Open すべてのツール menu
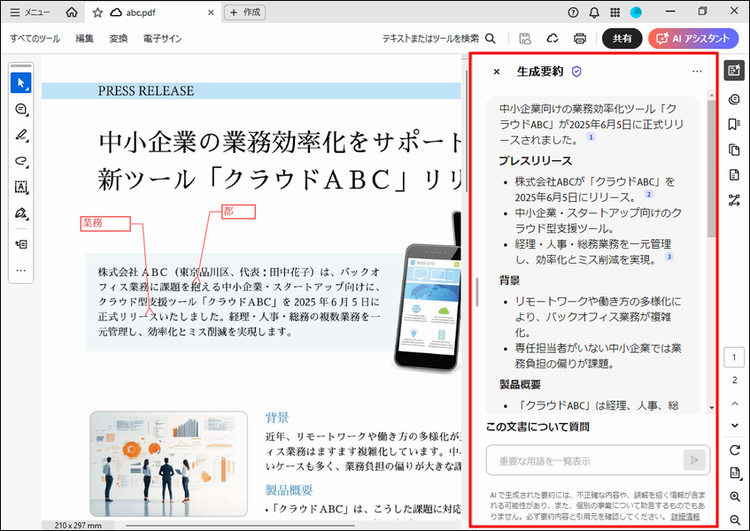 (35, 39)
